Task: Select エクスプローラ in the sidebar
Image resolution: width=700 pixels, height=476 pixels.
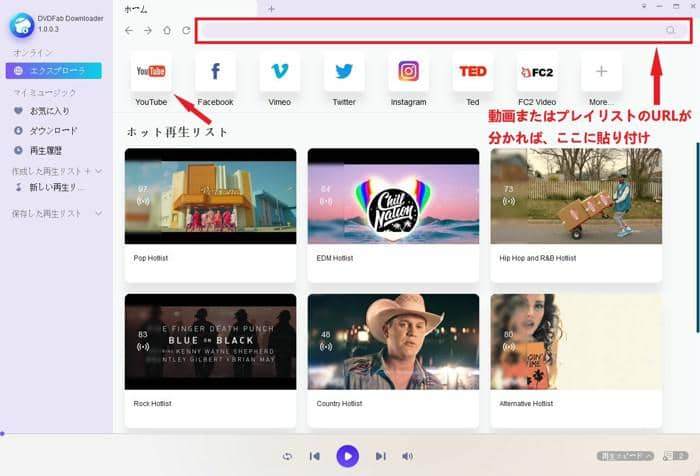Action: coord(54,71)
